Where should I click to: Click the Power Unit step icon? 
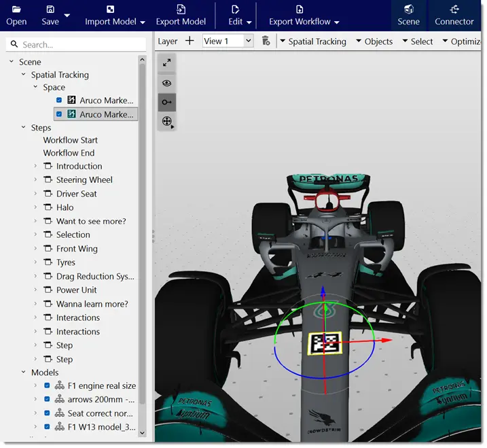(x=48, y=290)
